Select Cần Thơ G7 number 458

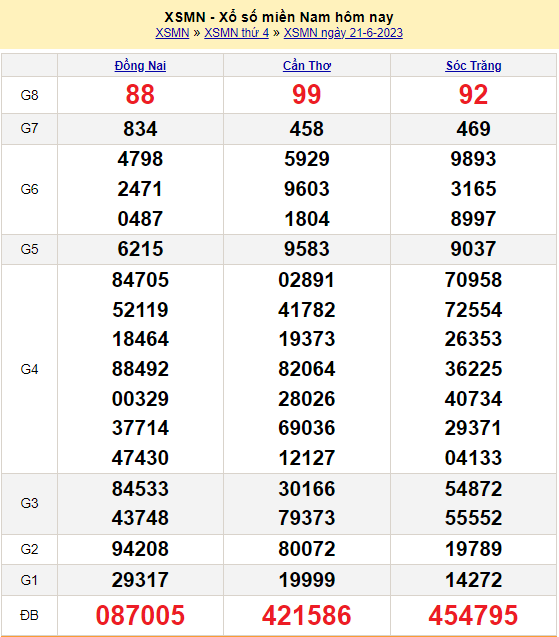tap(307, 129)
